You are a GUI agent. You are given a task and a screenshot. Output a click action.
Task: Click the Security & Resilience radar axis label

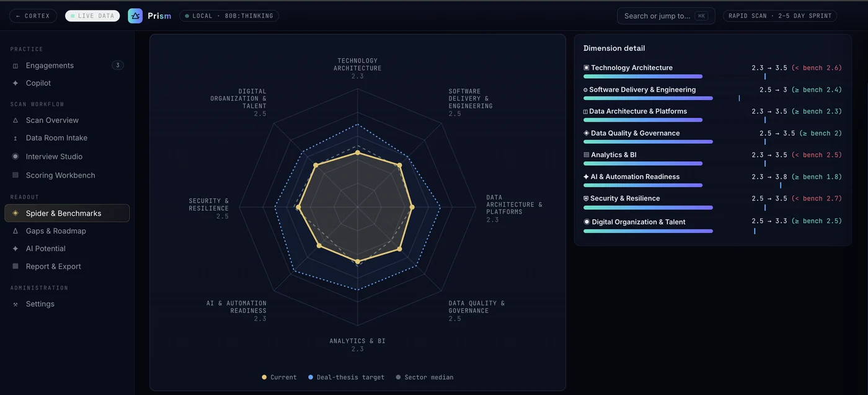pyautogui.click(x=209, y=208)
